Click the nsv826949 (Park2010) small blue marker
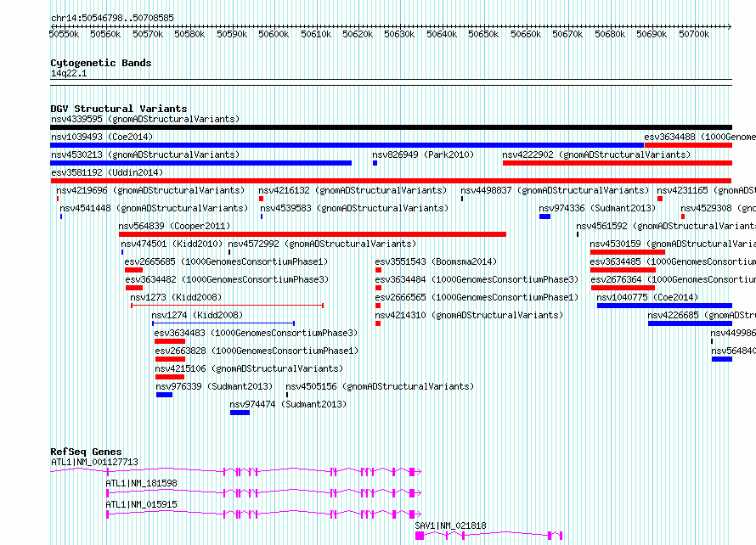 [375, 163]
